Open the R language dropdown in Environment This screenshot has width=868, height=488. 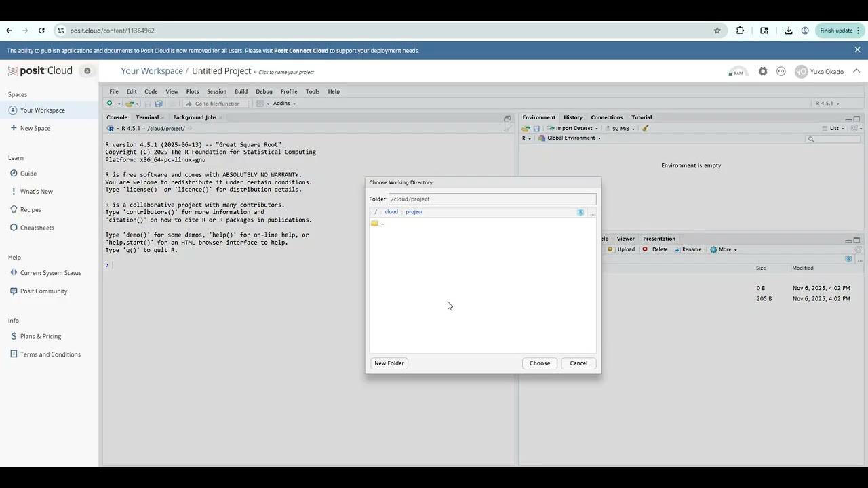pos(526,138)
